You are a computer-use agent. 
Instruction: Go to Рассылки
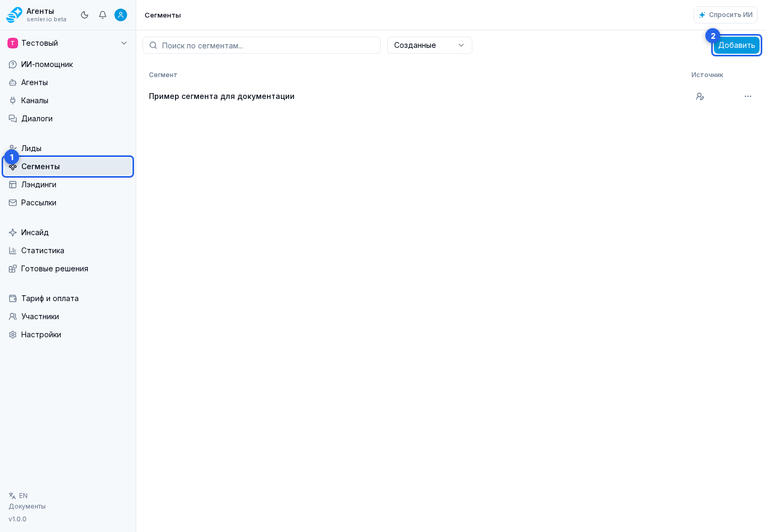[x=68, y=203]
